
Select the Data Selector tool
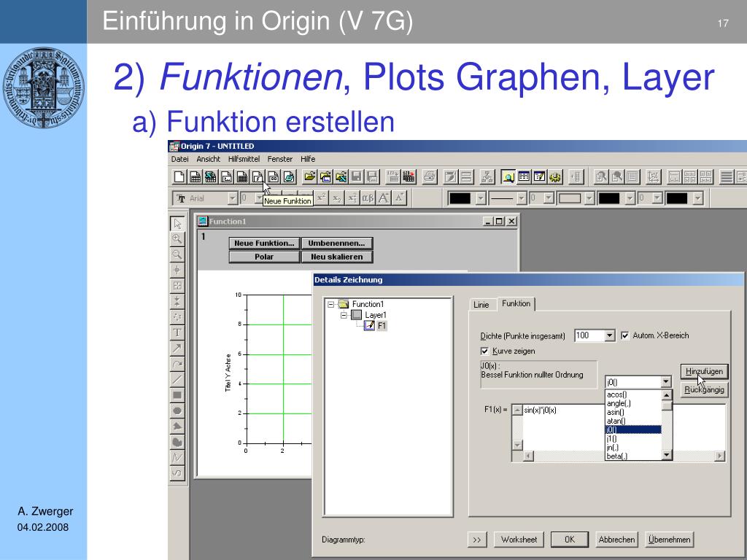177,301
